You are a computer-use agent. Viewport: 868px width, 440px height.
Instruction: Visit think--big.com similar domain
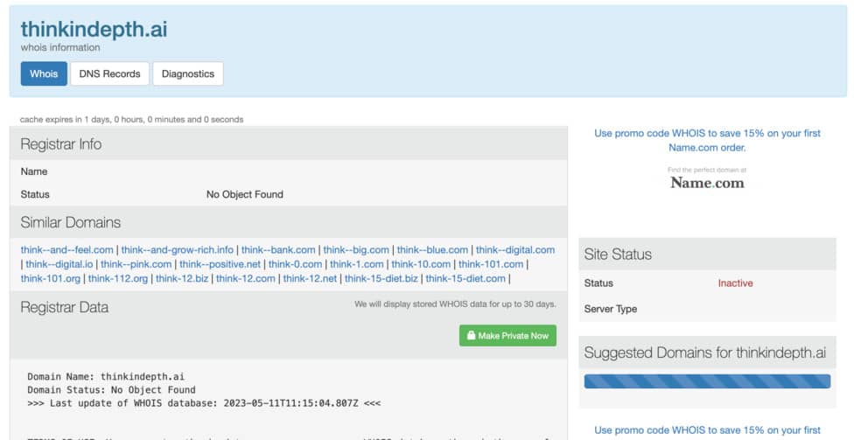coord(356,249)
